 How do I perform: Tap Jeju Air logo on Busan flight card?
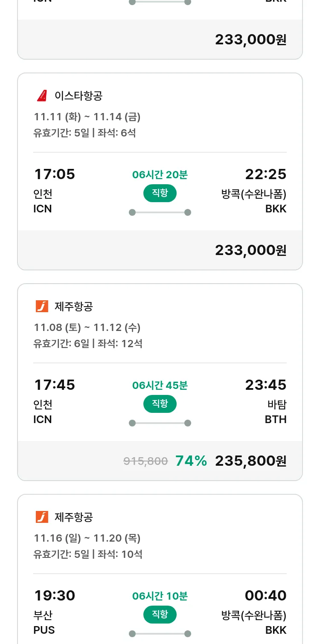point(42,517)
